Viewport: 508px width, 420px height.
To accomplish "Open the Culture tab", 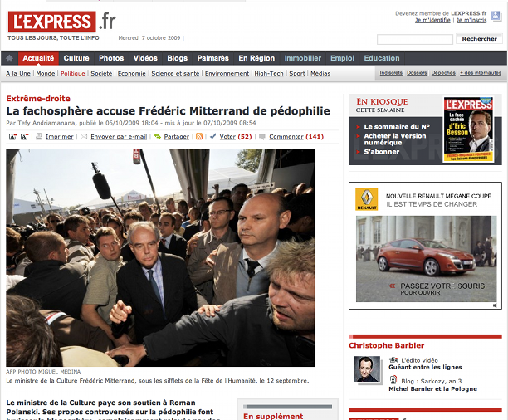I will tap(76, 58).
